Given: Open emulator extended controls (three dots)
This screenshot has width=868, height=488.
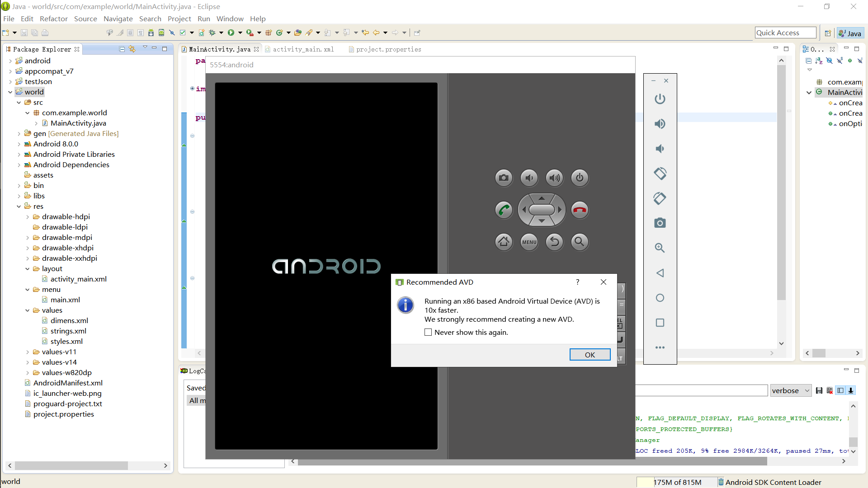Looking at the screenshot, I should click(660, 347).
